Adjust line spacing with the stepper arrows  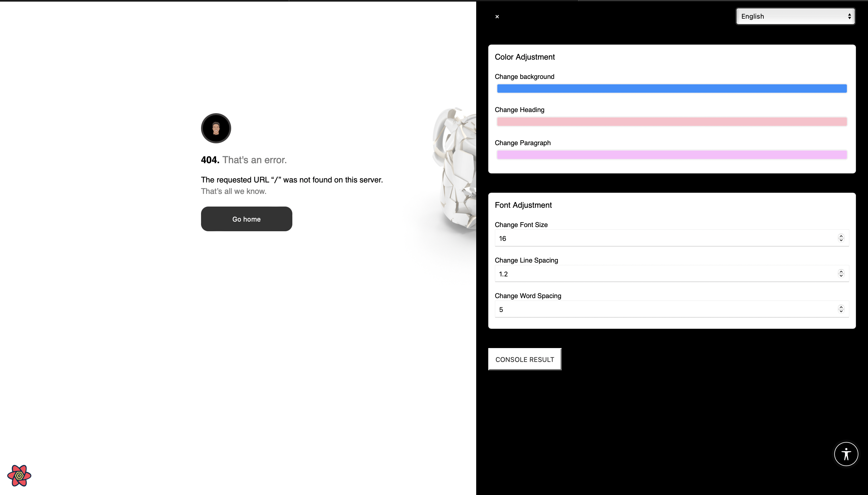pos(841,273)
